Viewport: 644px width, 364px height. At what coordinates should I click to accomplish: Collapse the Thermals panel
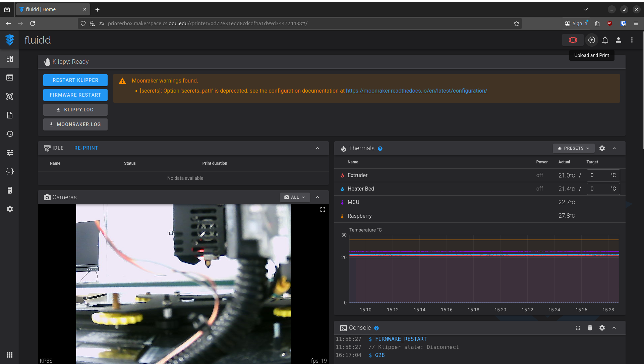(x=614, y=148)
